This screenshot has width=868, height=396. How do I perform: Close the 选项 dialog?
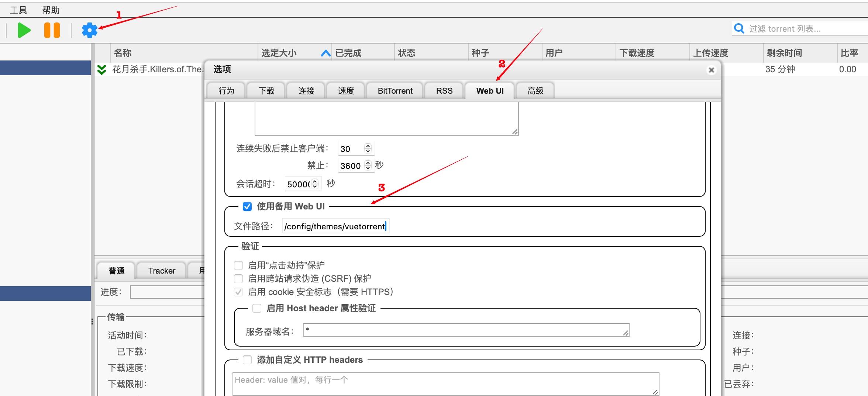pyautogui.click(x=712, y=70)
